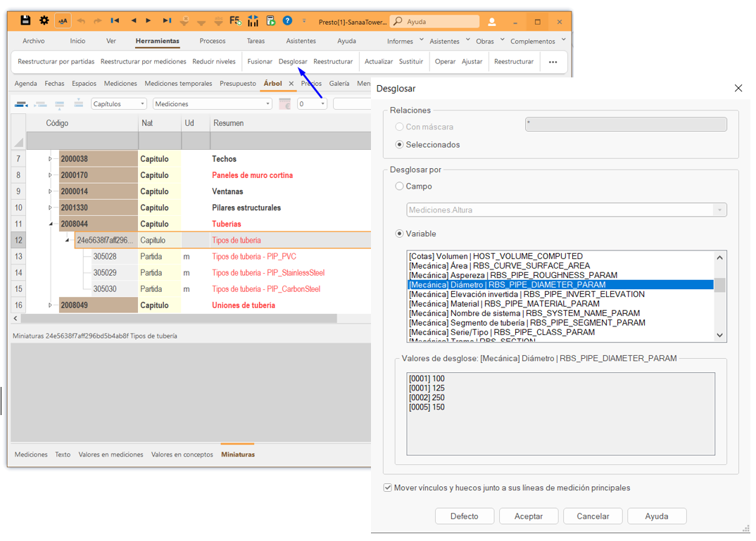Viewport: 756px width, 541px height.
Task: Click the Defecto button
Action: 465,516
